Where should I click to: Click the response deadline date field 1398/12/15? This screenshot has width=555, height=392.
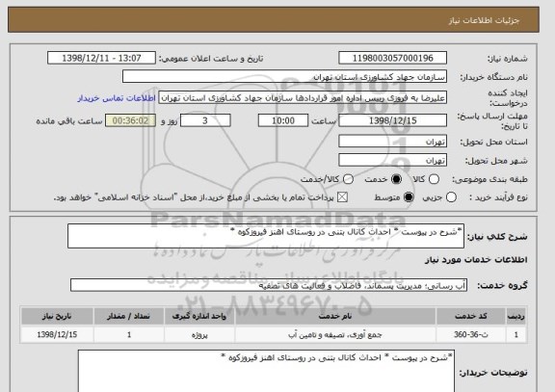[x=392, y=120]
